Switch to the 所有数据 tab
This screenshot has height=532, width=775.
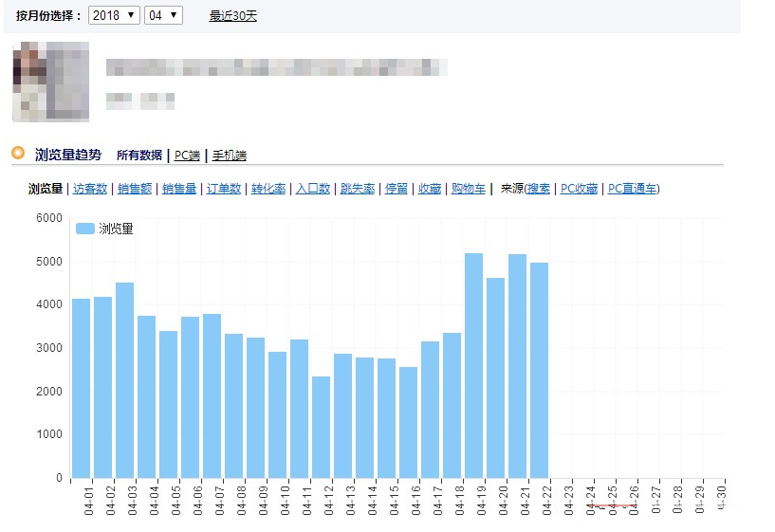coord(138,156)
